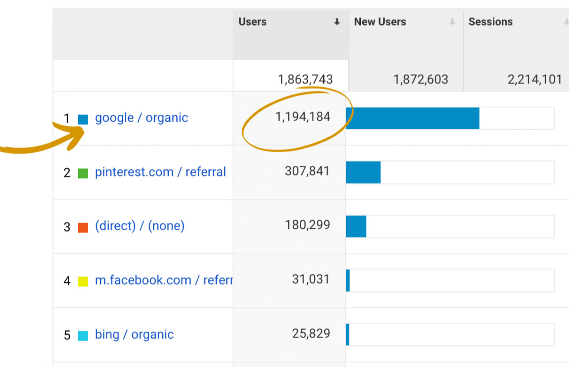
Task: Click the blue swatch beside google / organic
Action: coord(83,119)
